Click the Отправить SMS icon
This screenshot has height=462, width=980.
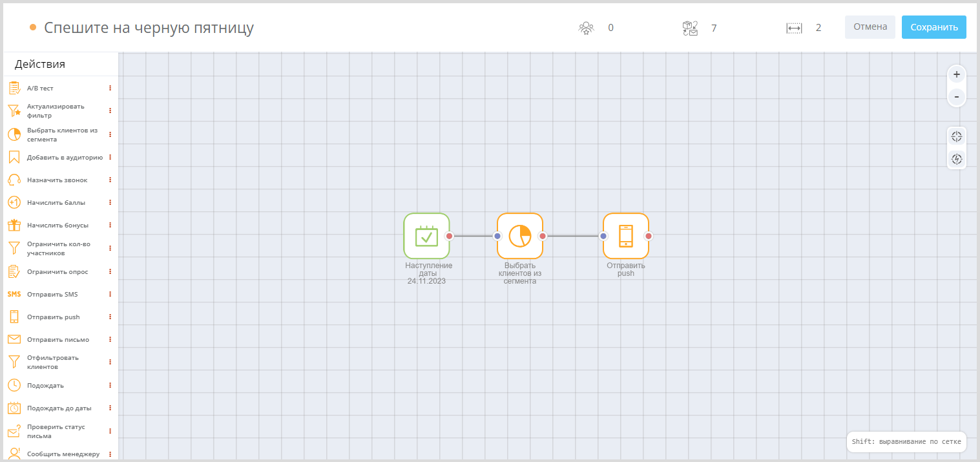coord(14,294)
